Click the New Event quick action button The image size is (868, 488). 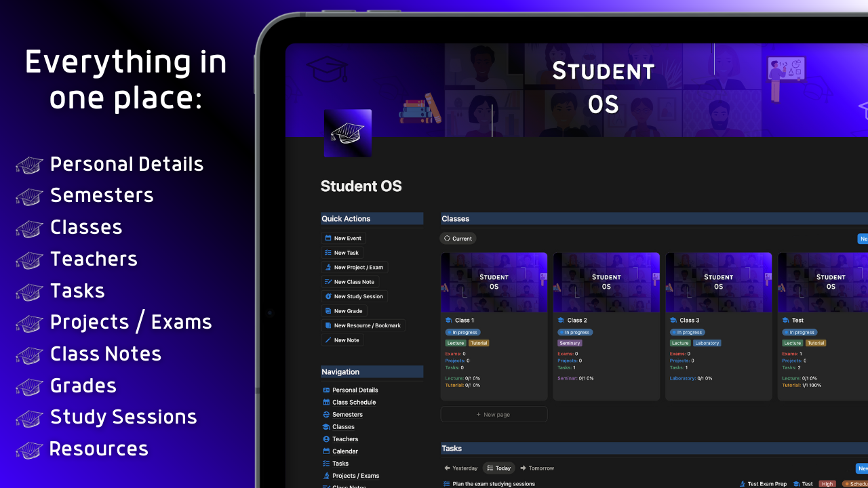342,238
